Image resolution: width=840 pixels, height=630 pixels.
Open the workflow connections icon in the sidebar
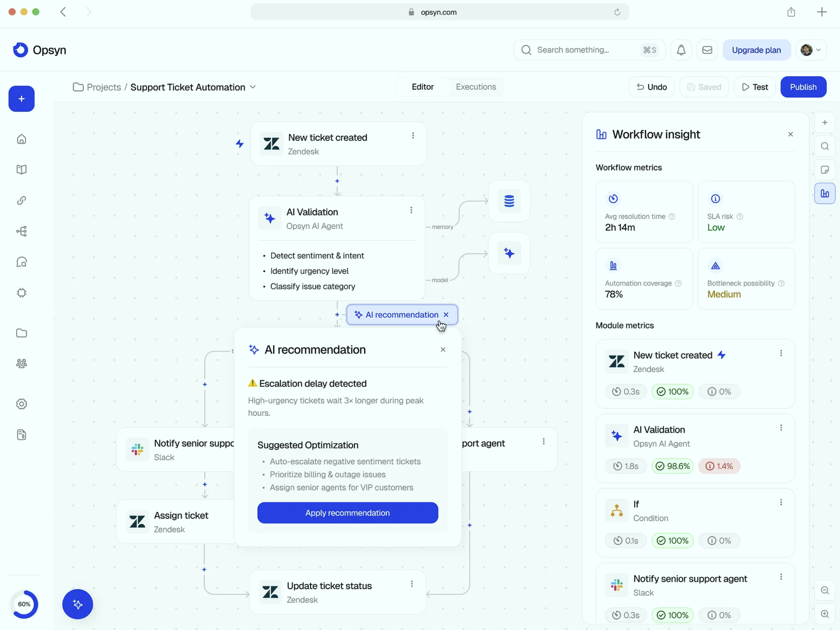click(x=22, y=231)
